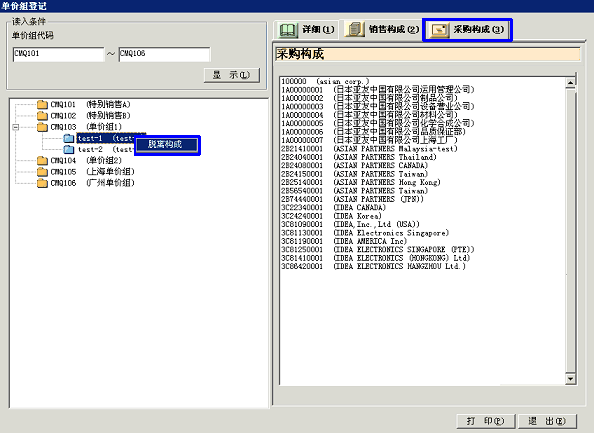The height and width of the screenshot is (433, 594).
Task: Click the 退出(E) button
Action: click(547, 421)
